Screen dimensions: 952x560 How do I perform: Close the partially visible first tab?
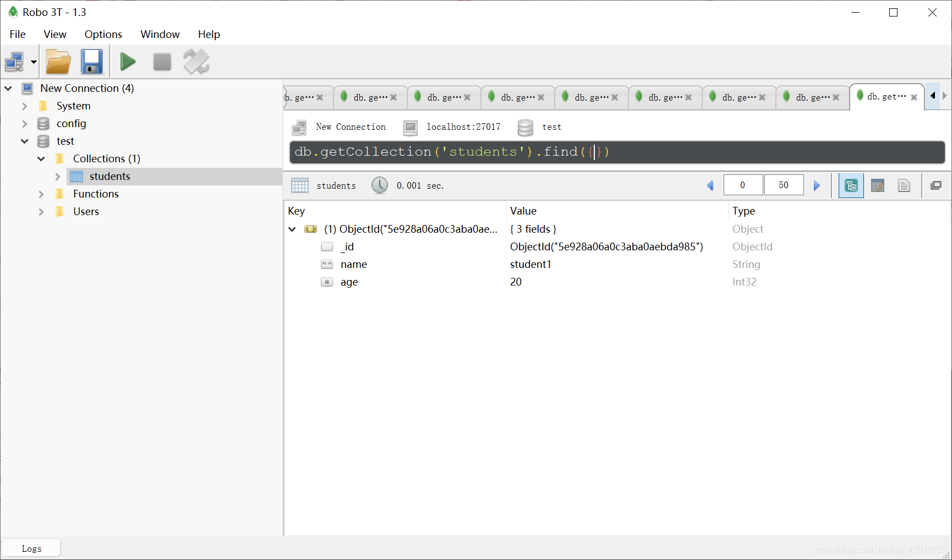coord(320,97)
